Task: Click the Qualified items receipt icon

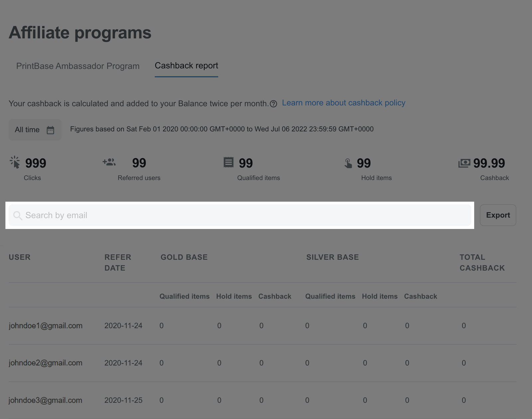Action: [228, 162]
